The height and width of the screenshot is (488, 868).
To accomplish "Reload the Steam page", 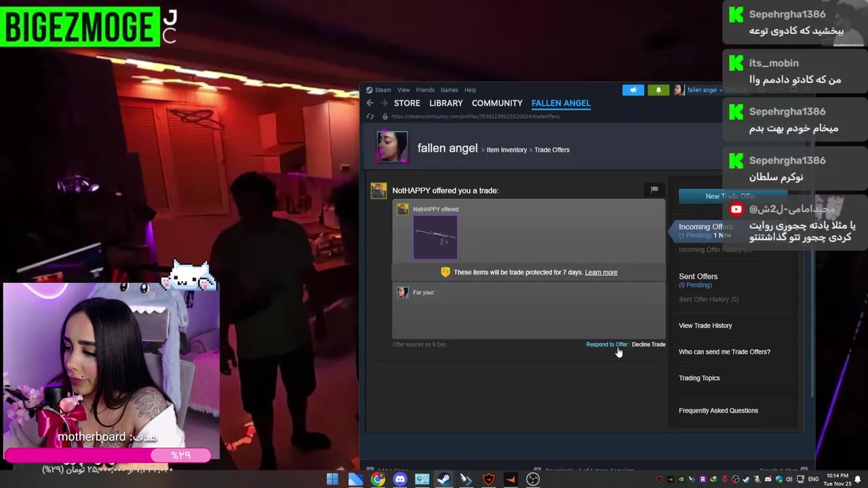I will (370, 117).
